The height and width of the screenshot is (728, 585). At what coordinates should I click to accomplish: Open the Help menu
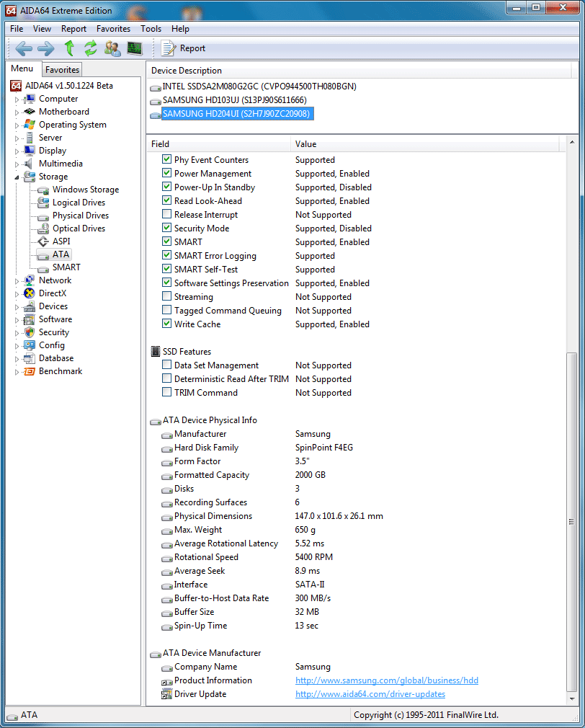click(x=180, y=29)
